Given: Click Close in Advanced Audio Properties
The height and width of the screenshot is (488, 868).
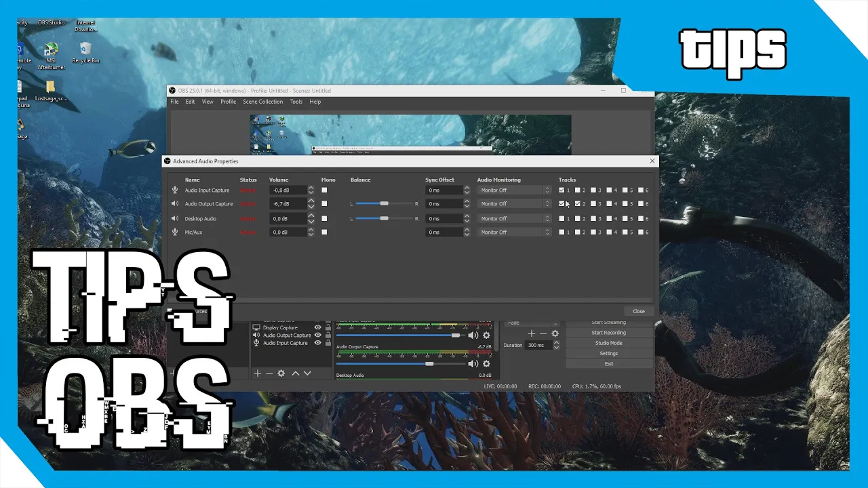Looking at the screenshot, I should (x=639, y=311).
